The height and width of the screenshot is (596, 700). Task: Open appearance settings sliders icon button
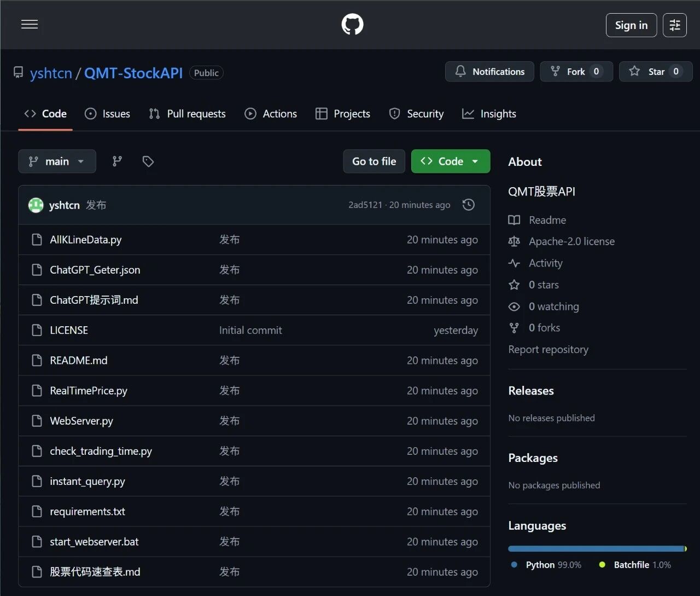pos(675,25)
